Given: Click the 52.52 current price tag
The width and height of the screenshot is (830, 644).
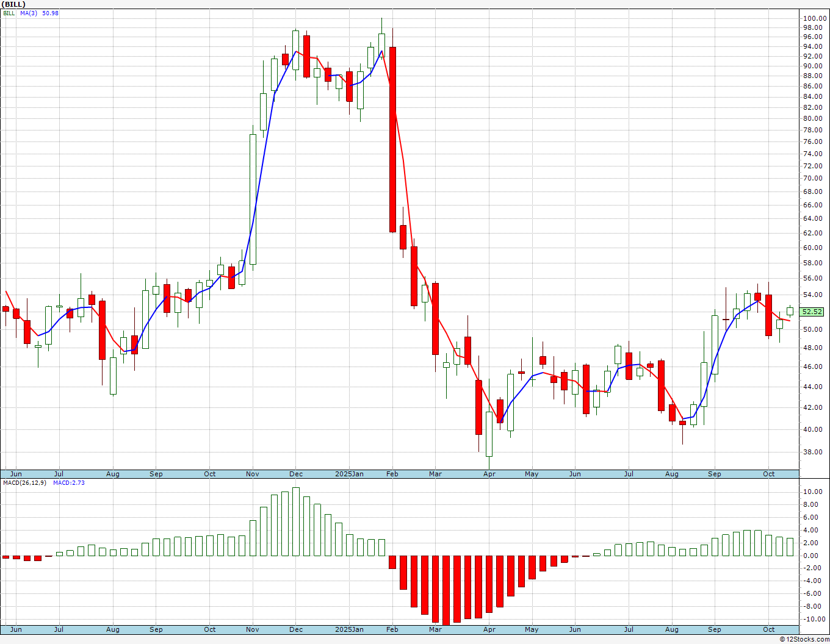Looking at the screenshot, I should [812, 312].
